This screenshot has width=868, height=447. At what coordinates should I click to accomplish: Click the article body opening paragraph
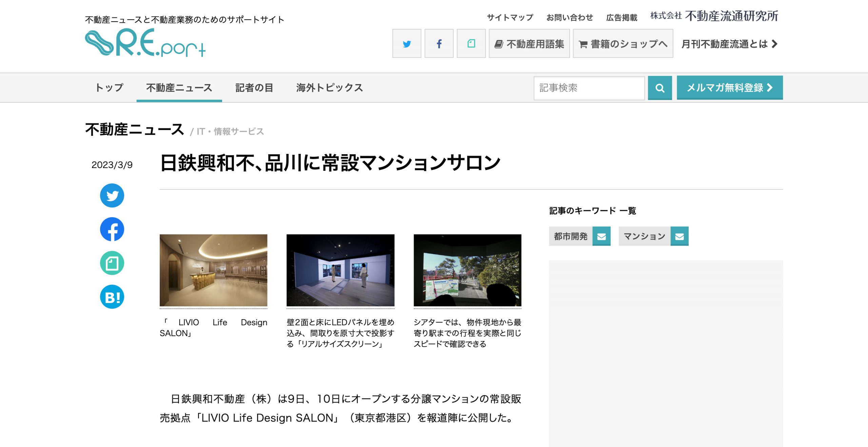click(340, 408)
